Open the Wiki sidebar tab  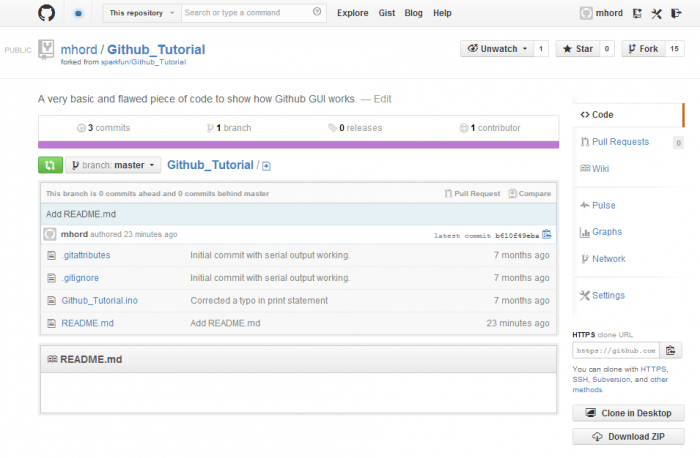tap(595, 169)
